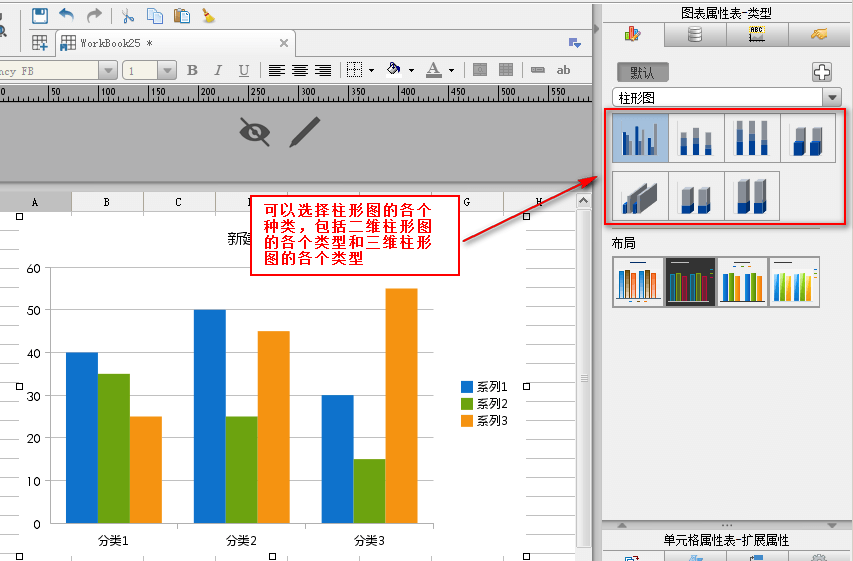This screenshot has height=561, width=853.
Task: Click the vertical scrollbar up arrow
Action: click(583, 201)
